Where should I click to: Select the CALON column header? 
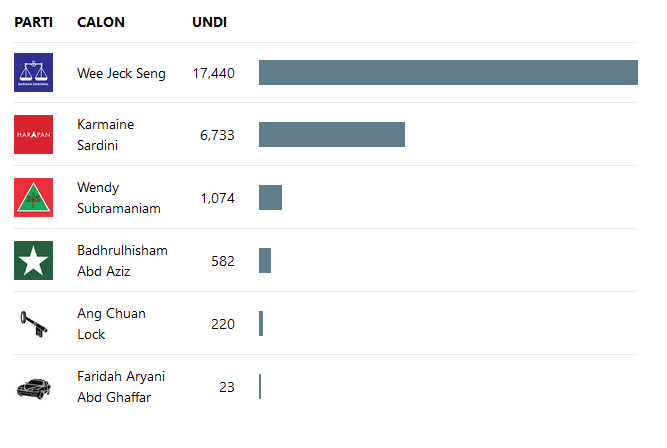(x=101, y=22)
